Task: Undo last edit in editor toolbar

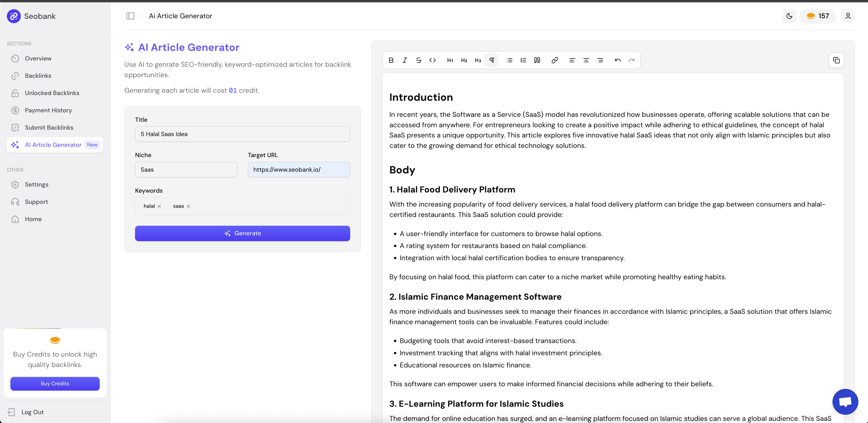Action: (x=618, y=60)
